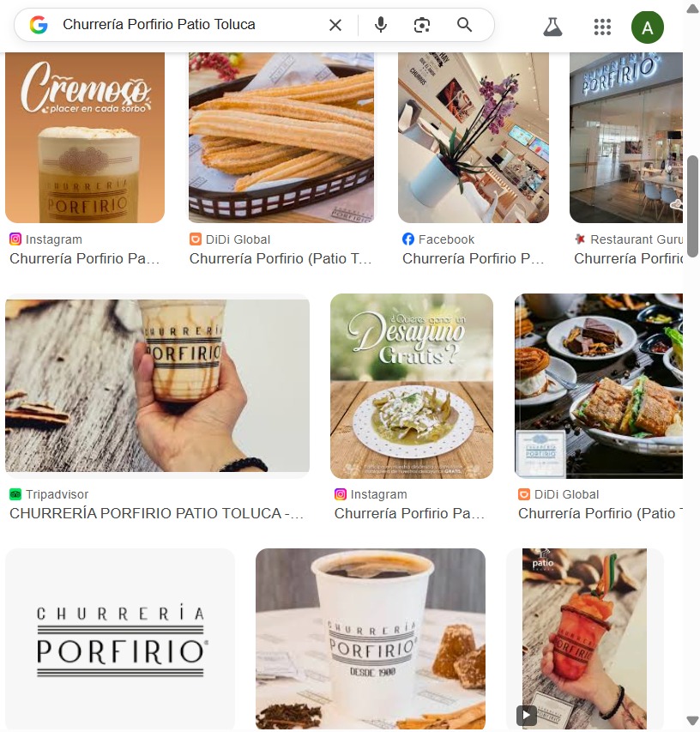
Task: Open the DiDi Global sandwich platter result title
Action: [600, 513]
